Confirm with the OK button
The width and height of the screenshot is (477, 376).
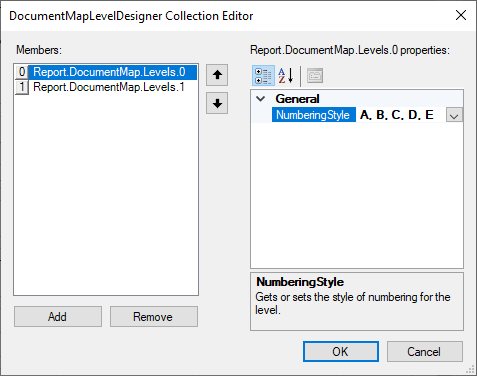tap(341, 351)
